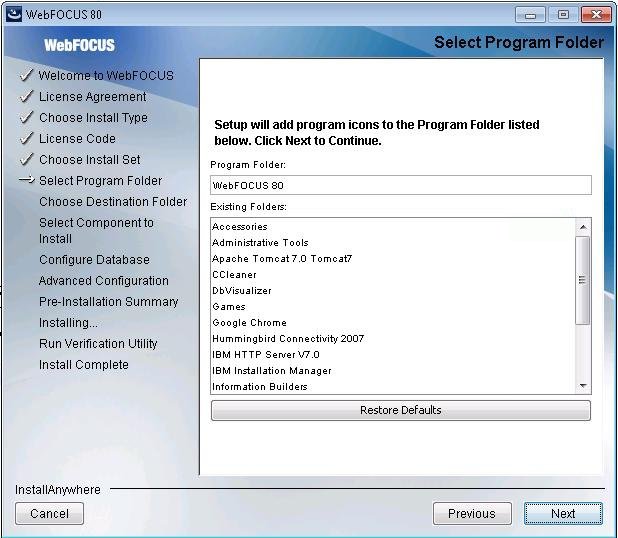The height and width of the screenshot is (538, 618).
Task: Click the folder list scroll up arrow
Action: [583, 227]
